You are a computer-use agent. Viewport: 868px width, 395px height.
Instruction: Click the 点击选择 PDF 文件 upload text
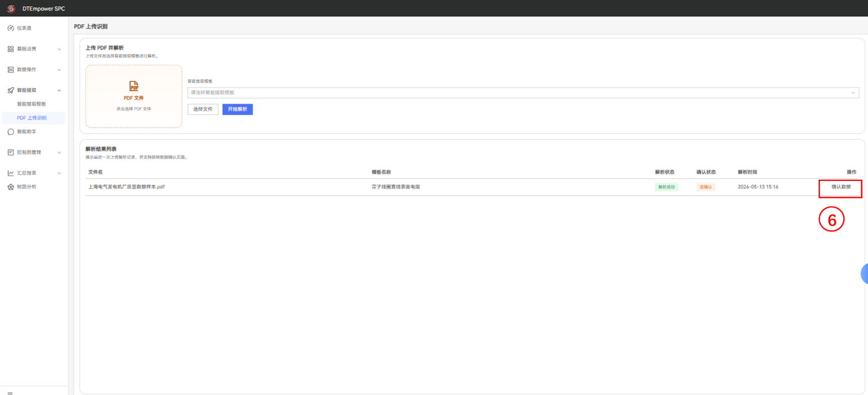click(134, 109)
